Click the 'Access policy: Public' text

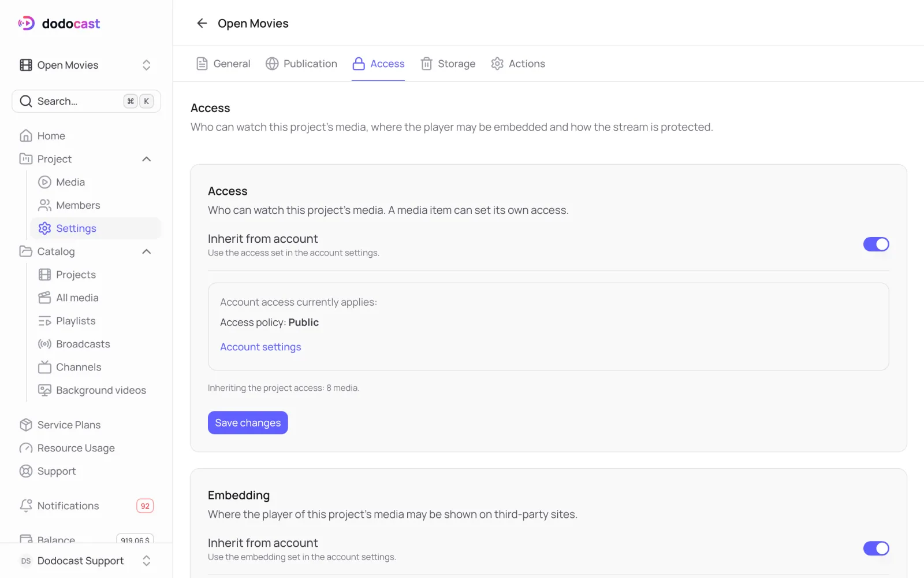click(x=269, y=323)
